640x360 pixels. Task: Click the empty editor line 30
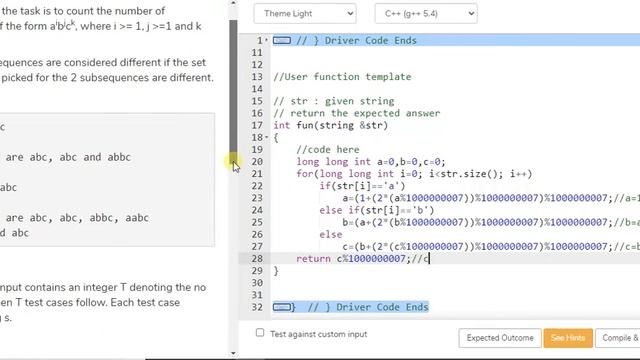[456, 283]
